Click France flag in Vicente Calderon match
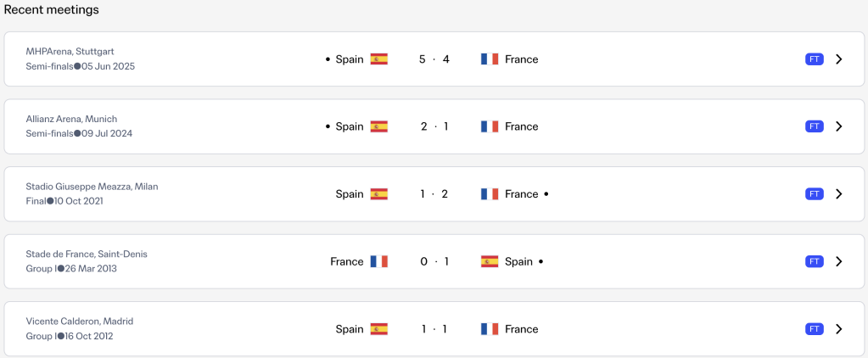The width and height of the screenshot is (868, 358). tap(490, 329)
